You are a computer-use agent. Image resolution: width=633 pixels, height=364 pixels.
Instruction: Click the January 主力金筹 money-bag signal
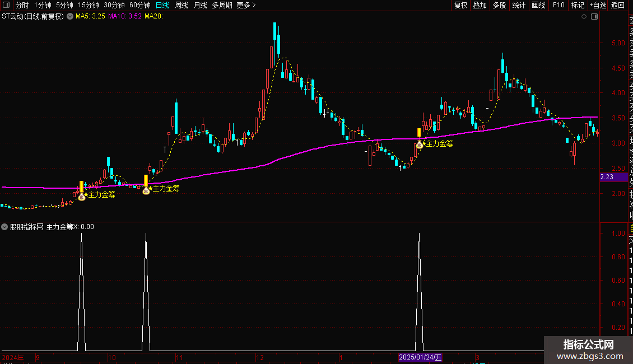point(420,145)
